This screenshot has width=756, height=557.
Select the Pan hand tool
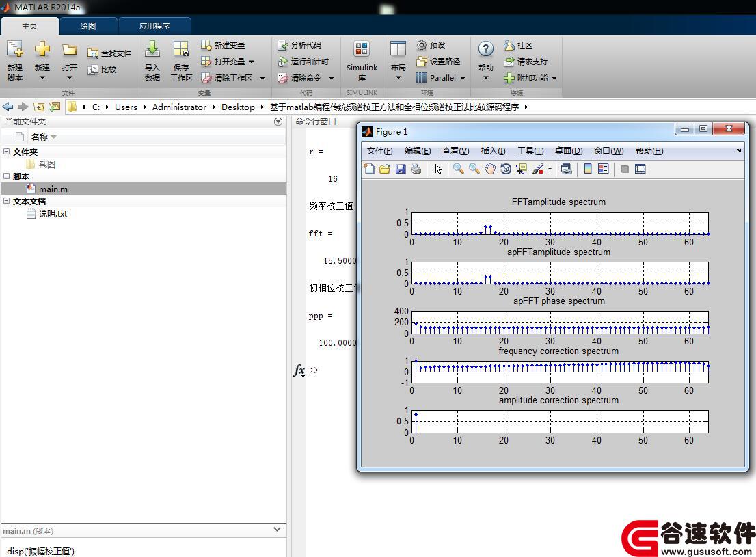[490, 169]
